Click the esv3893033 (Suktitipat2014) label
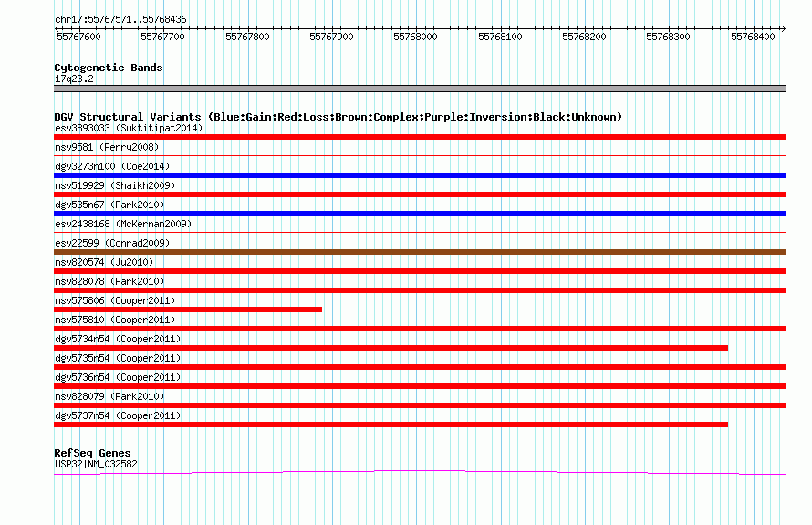 (x=129, y=128)
